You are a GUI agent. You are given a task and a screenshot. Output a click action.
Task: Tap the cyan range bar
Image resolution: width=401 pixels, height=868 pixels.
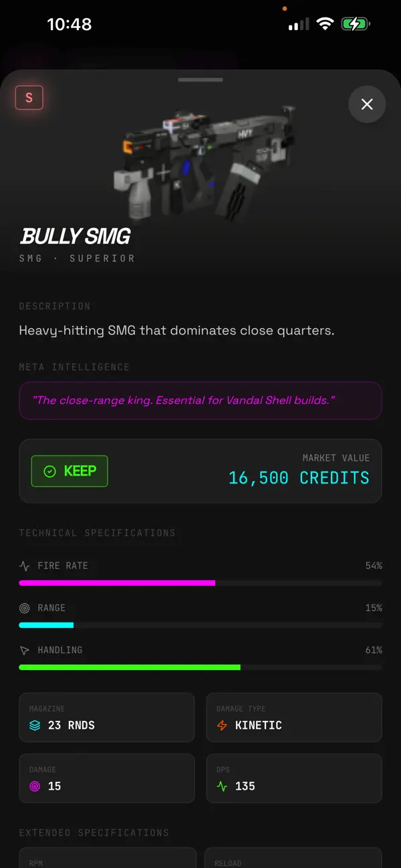[46, 625]
